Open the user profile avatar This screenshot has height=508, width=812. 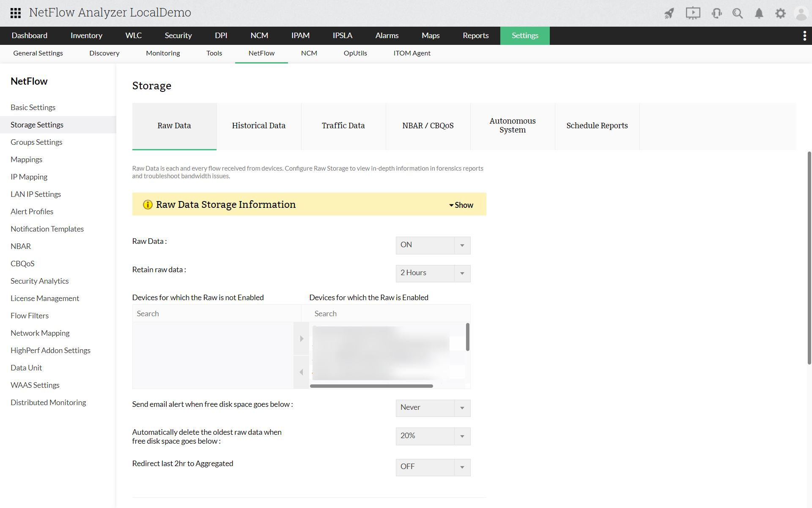click(801, 14)
